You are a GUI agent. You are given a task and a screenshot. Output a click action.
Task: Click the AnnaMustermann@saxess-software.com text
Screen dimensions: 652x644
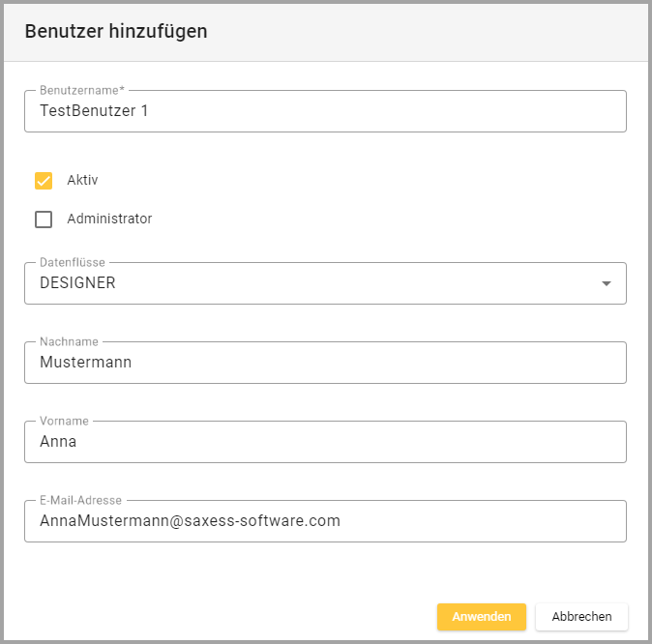[190, 521]
